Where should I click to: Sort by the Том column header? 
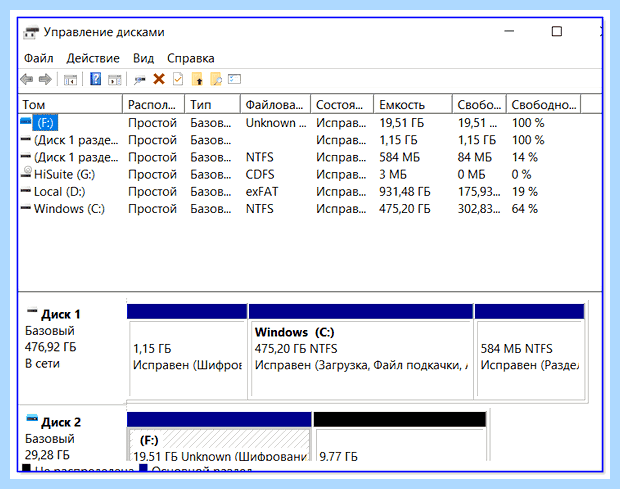(x=70, y=104)
